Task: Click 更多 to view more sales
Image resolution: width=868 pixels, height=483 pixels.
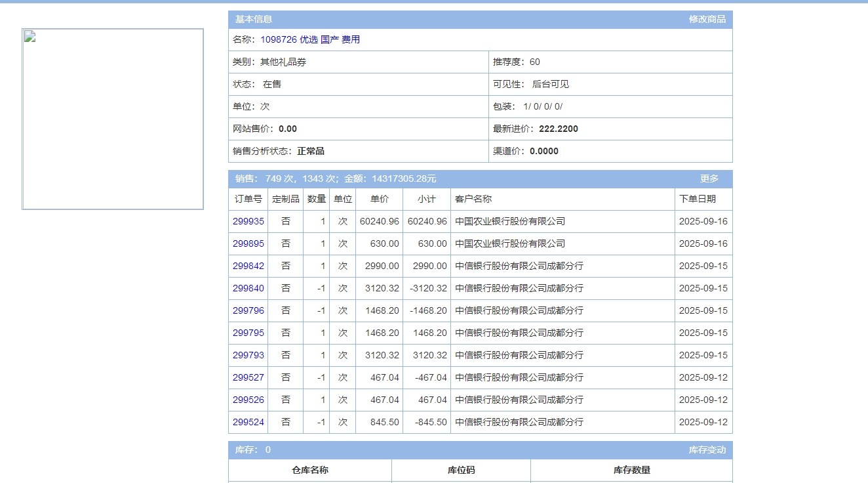Action: coord(709,178)
